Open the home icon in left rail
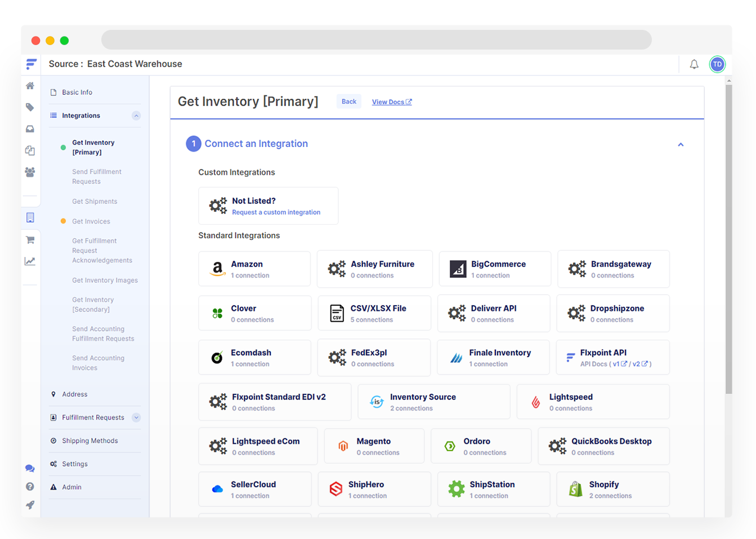The width and height of the screenshot is (756, 539). (30, 86)
